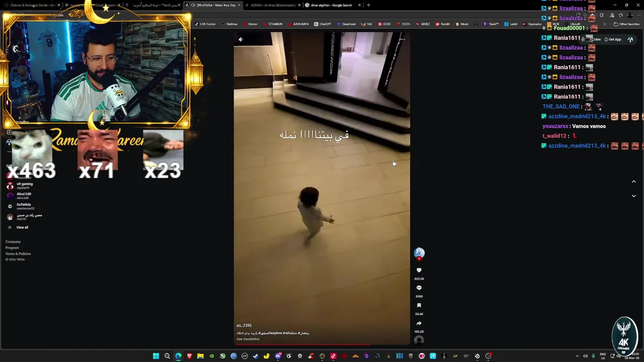The width and height of the screenshot is (644, 362).
Task: Mute the TikTok video sound
Action: click(x=240, y=39)
